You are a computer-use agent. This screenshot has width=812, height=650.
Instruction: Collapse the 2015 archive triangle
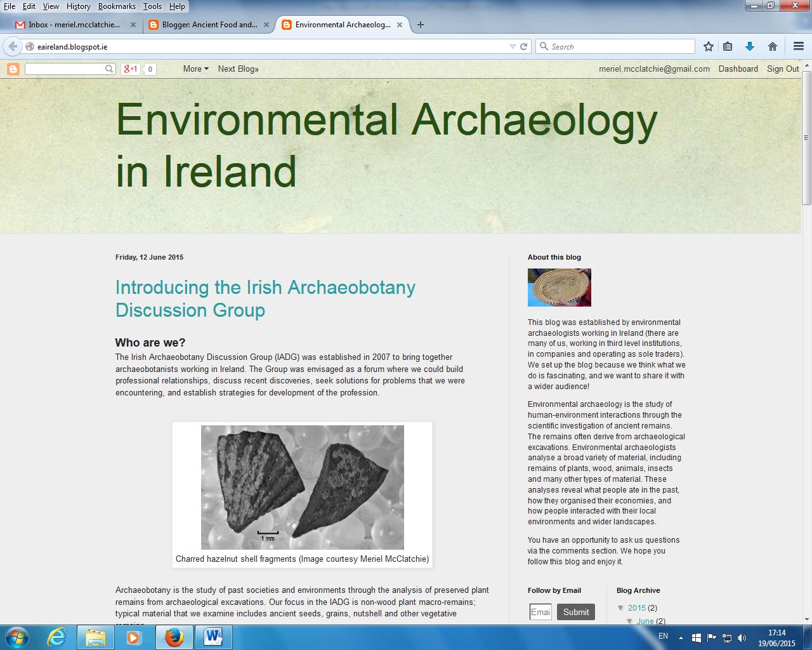[x=620, y=608]
